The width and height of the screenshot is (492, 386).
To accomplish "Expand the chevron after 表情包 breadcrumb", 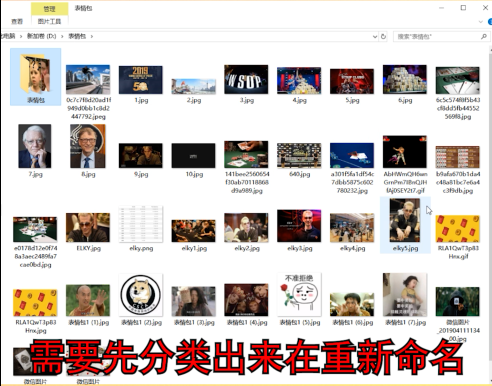I will point(92,36).
